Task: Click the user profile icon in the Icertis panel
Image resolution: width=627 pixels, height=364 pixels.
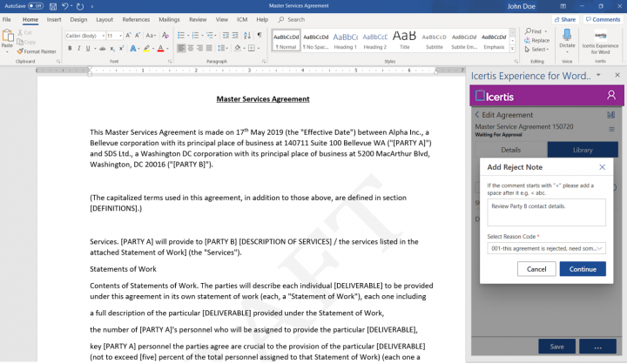Action: (x=611, y=95)
